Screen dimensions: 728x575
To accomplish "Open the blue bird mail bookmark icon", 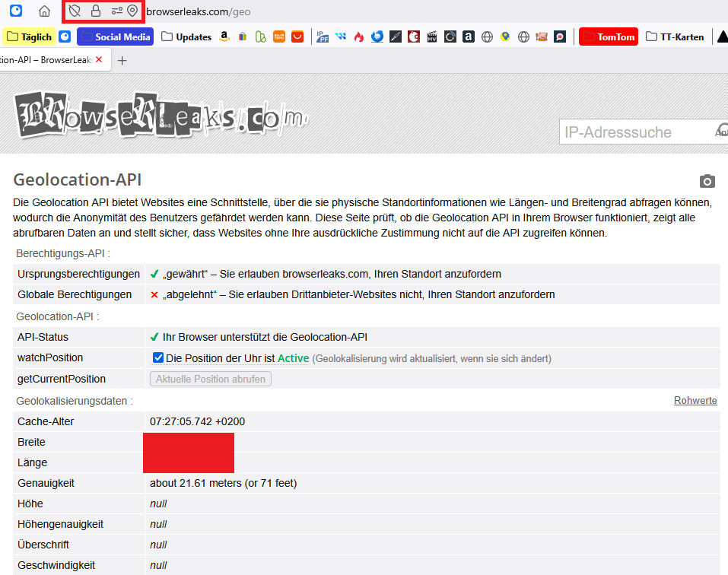I will point(377,37).
